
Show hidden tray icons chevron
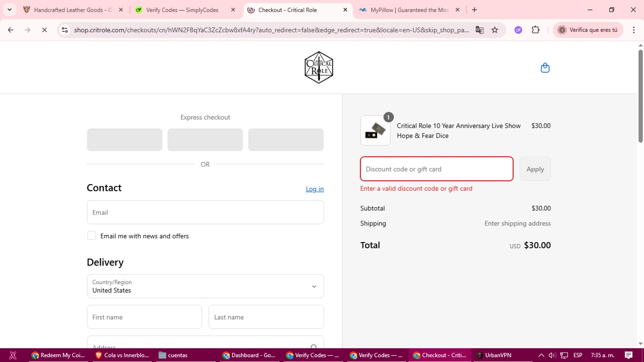pos(541,355)
